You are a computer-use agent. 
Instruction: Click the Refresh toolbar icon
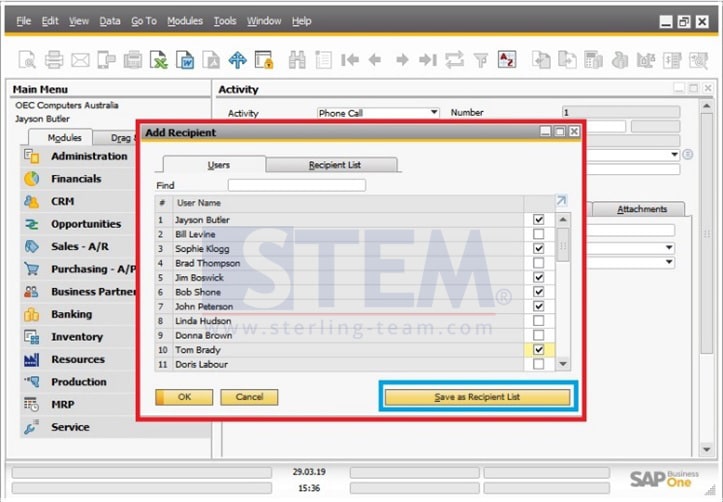[x=454, y=60]
